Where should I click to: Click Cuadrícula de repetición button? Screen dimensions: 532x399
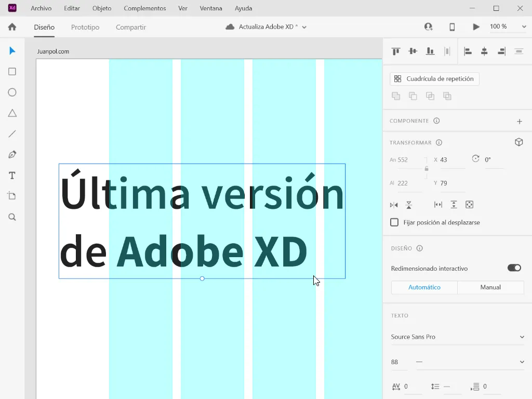pos(434,79)
